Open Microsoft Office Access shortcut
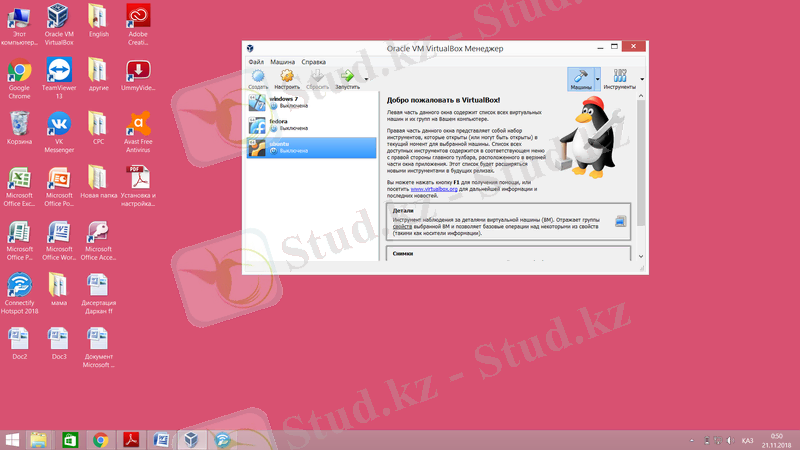 pos(98,240)
